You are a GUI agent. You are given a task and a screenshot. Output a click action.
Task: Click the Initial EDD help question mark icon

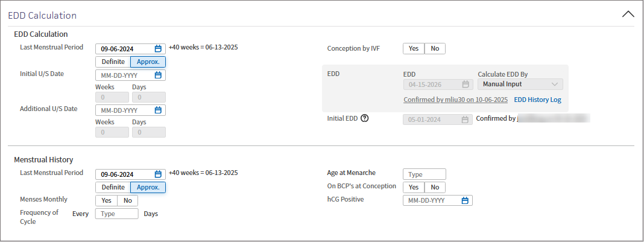[364, 119]
